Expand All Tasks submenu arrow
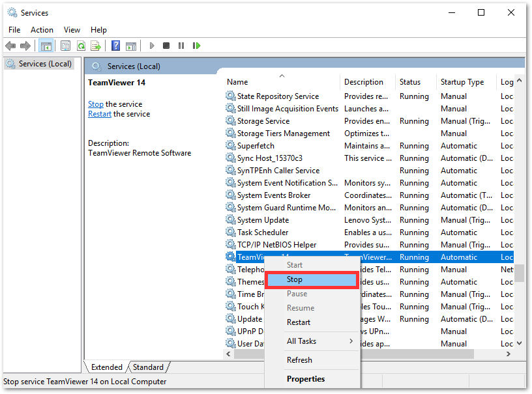This screenshot has width=532, height=394. tap(351, 341)
